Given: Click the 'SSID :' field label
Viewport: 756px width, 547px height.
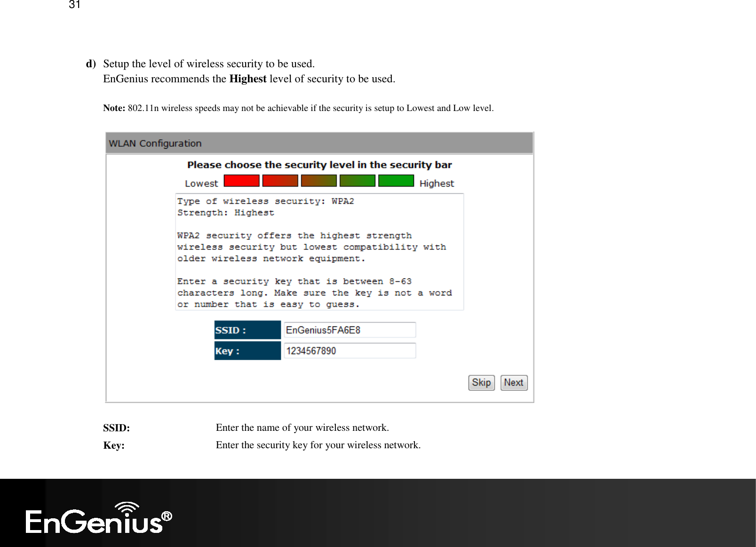Looking at the screenshot, I should (x=247, y=330).
